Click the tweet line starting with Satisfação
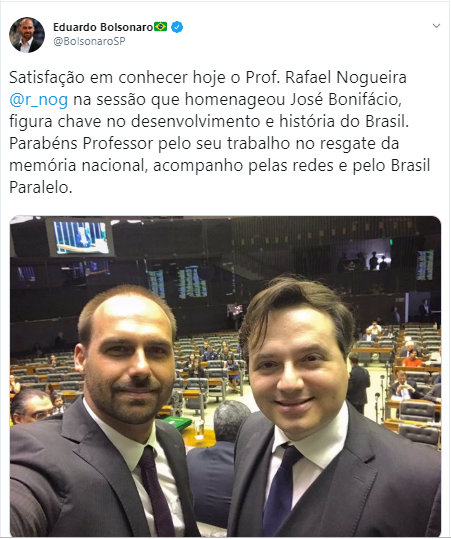This screenshot has height=539, width=451. click(208, 77)
